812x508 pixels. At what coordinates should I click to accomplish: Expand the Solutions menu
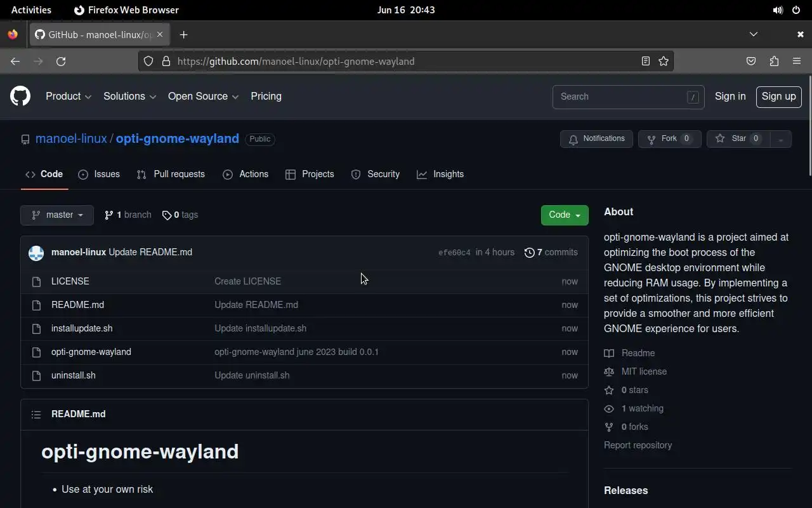129,97
